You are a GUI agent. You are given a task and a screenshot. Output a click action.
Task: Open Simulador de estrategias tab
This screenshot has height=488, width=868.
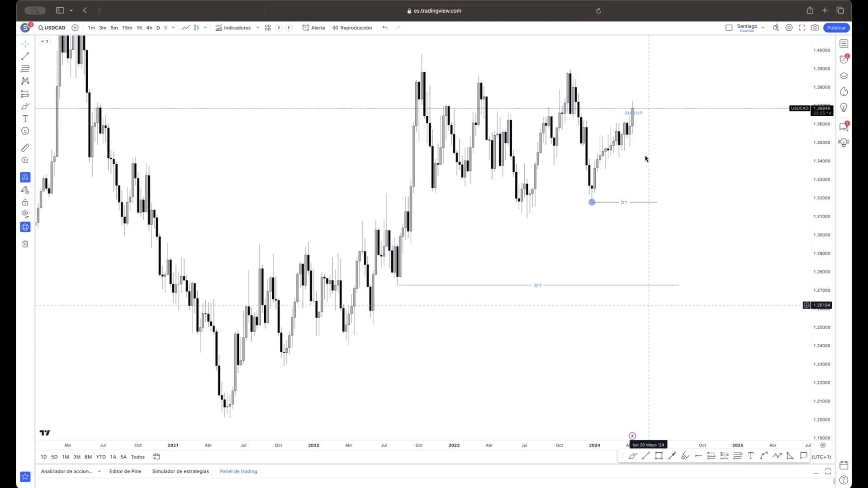(x=180, y=472)
